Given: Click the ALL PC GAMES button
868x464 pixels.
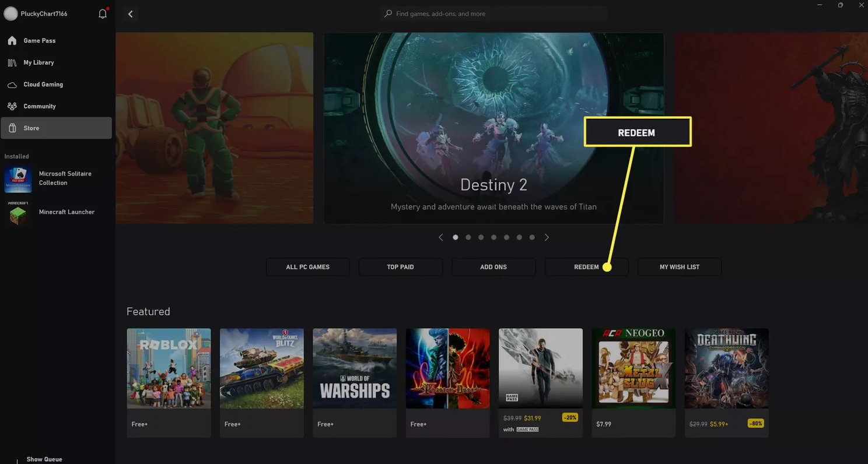Looking at the screenshot, I should (x=308, y=267).
